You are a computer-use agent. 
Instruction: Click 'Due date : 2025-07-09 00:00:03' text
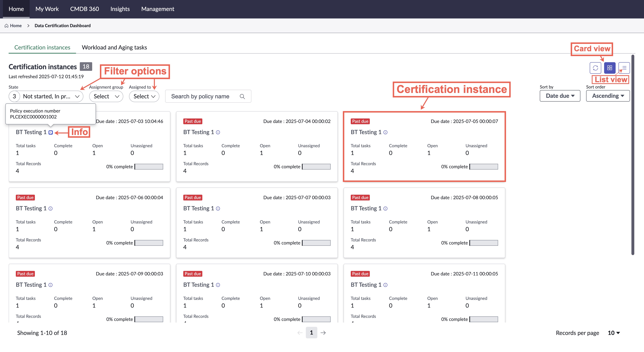pyautogui.click(x=130, y=274)
